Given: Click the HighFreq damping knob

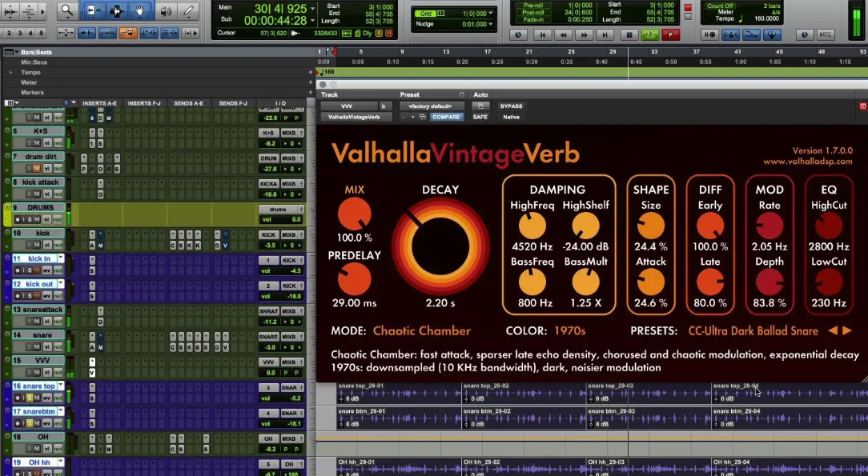Looking at the screenshot, I should pyautogui.click(x=532, y=226).
